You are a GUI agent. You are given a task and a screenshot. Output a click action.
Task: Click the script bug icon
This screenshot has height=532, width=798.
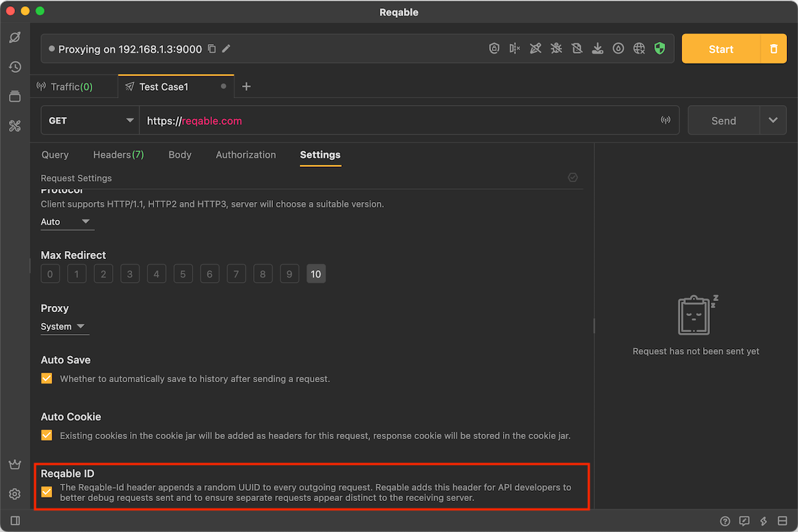pyautogui.click(x=557, y=48)
